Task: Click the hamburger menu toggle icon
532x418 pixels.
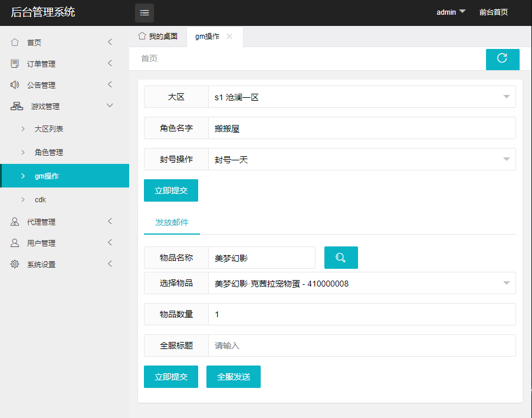Action: pos(145,12)
